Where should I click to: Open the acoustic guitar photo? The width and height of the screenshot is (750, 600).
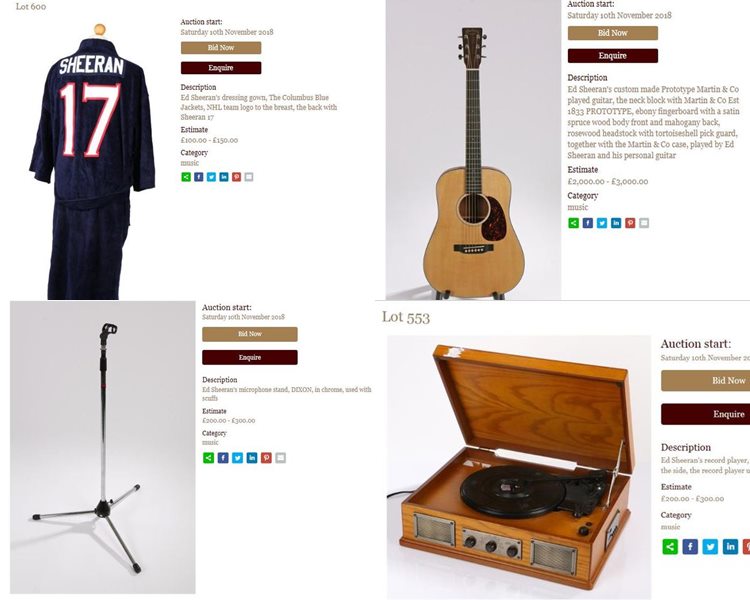(474, 149)
